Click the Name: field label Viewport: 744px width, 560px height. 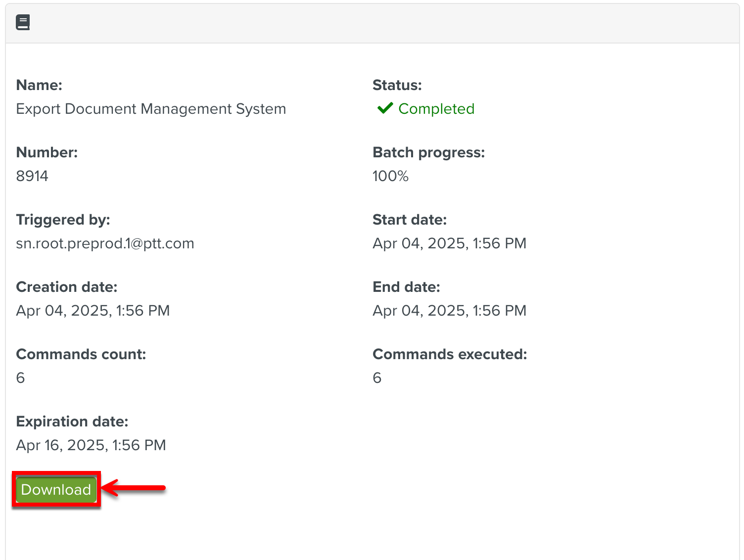(x=39, y=85)
